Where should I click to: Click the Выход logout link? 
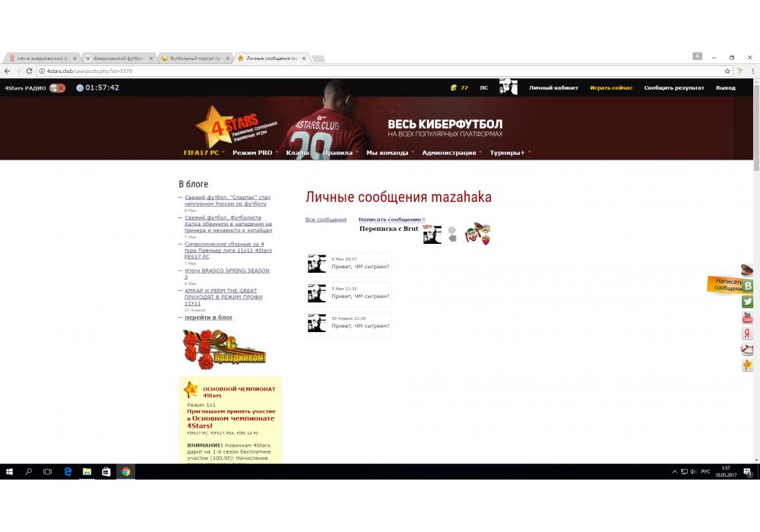(x=726, y=87)
